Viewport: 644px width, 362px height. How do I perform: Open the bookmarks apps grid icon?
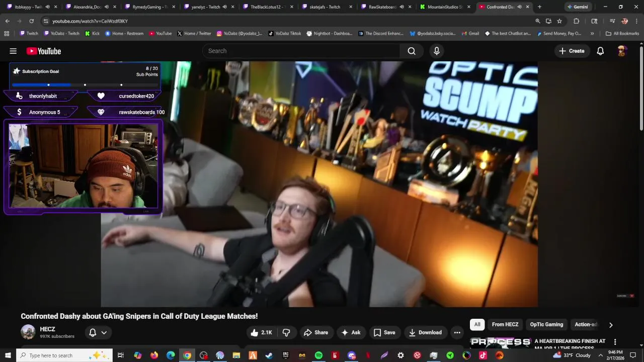[x=7, y=34]
